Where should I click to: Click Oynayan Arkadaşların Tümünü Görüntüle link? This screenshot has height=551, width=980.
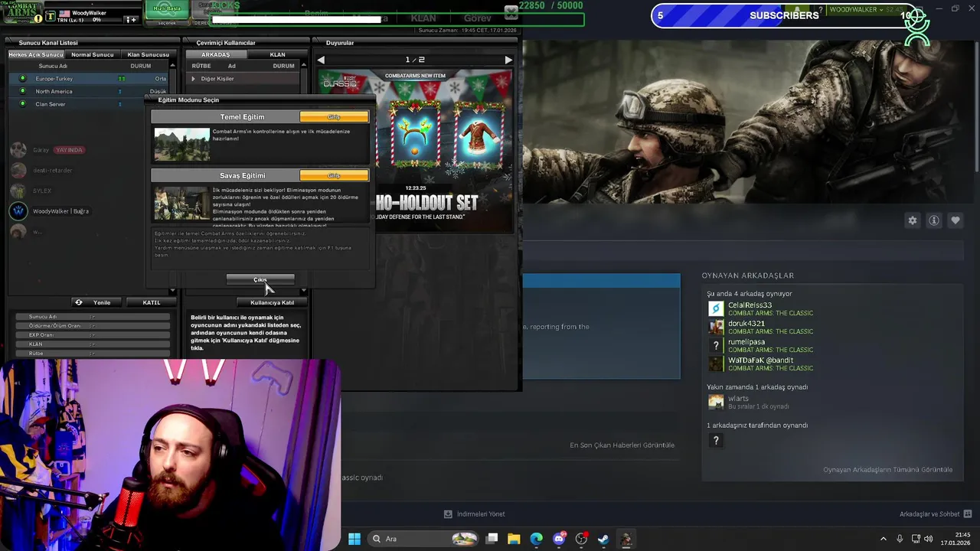pos(887,470)
